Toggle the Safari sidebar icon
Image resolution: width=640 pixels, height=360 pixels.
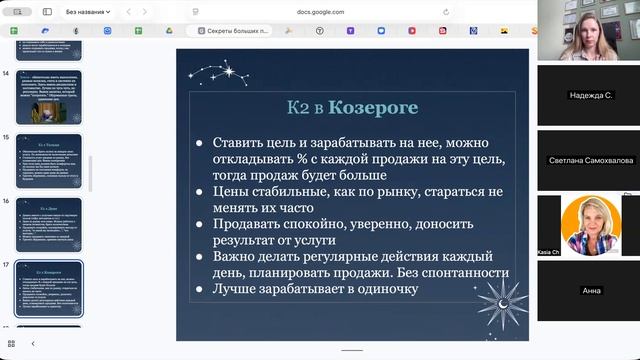[47, 12]
